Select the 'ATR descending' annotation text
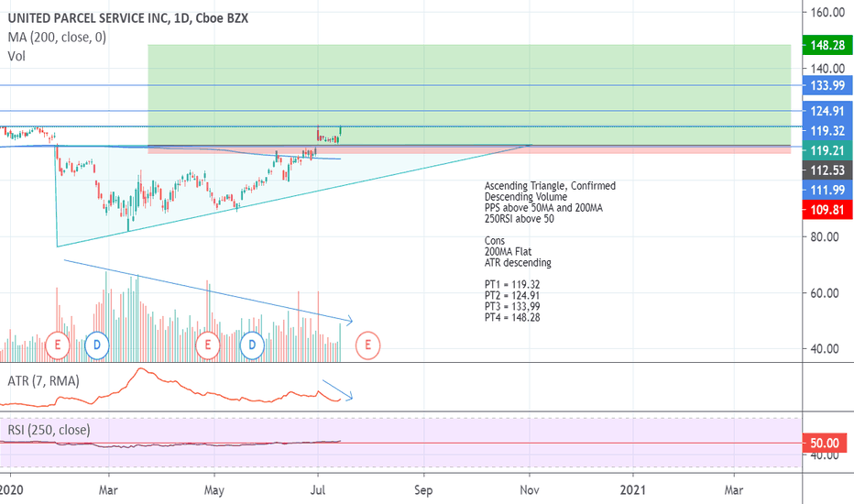Image resolution: width=854 pixels, height=504 pixels. coord(518,262)
